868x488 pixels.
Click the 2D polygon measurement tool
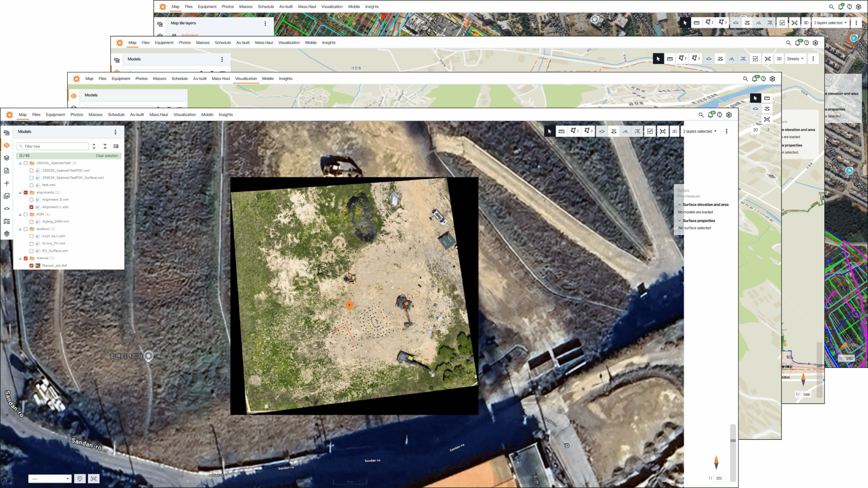574,131
